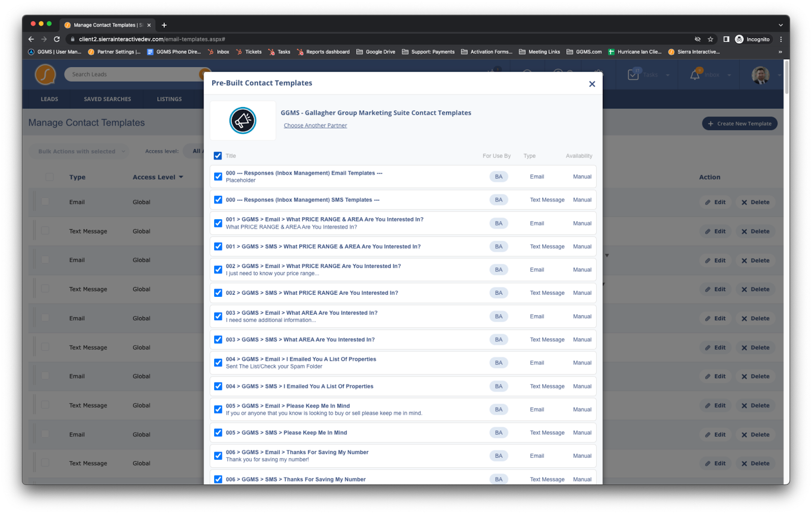Image resolution: width=812 pixels, height=514 pixels.
Task: Click Delete on the first Email template row
Action: pos(755,202)
